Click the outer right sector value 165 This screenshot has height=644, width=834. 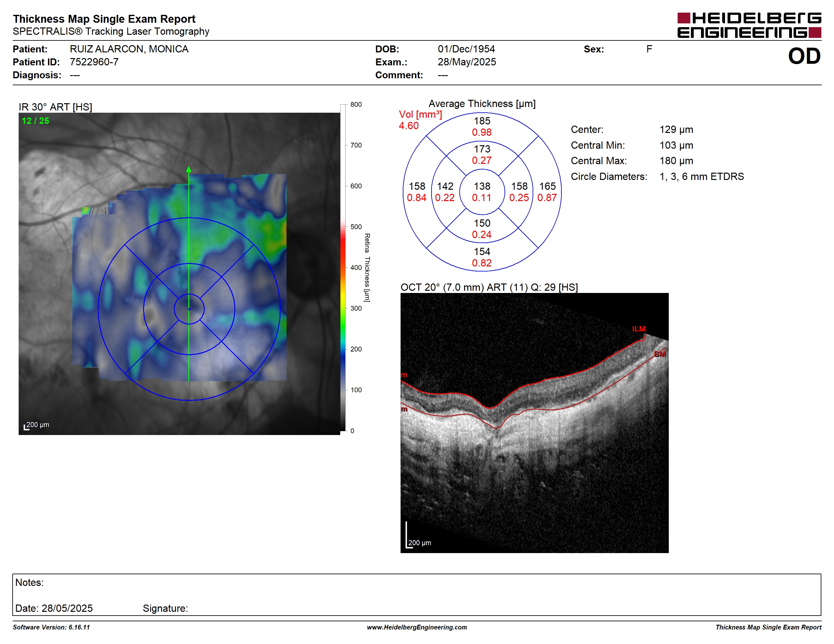click(x=547, y=186)
